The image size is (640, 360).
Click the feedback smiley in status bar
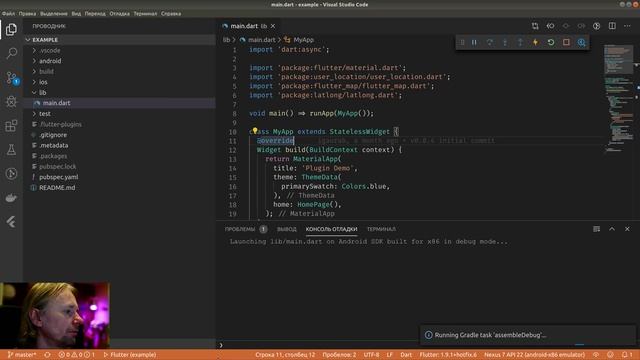pyautogui.click(x=611, y=355)
